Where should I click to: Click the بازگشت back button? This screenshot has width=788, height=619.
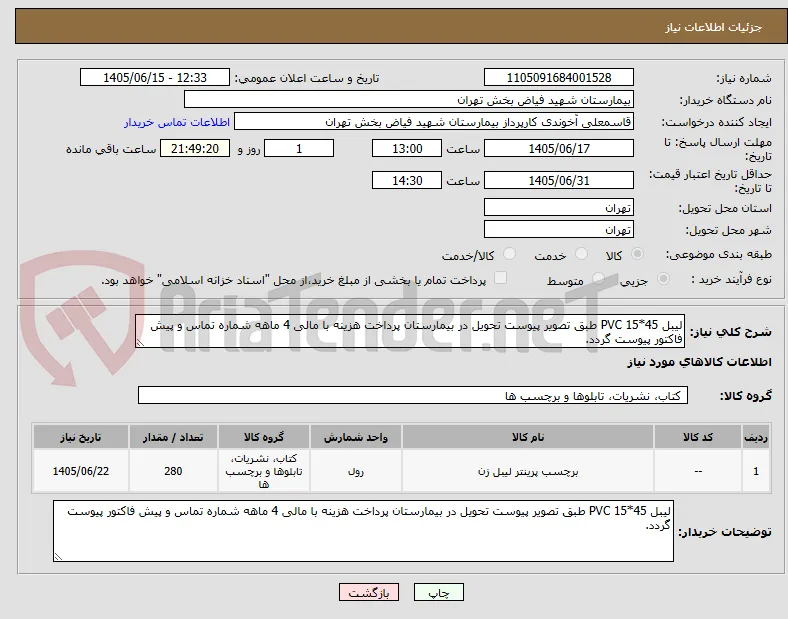coord(369,593)
